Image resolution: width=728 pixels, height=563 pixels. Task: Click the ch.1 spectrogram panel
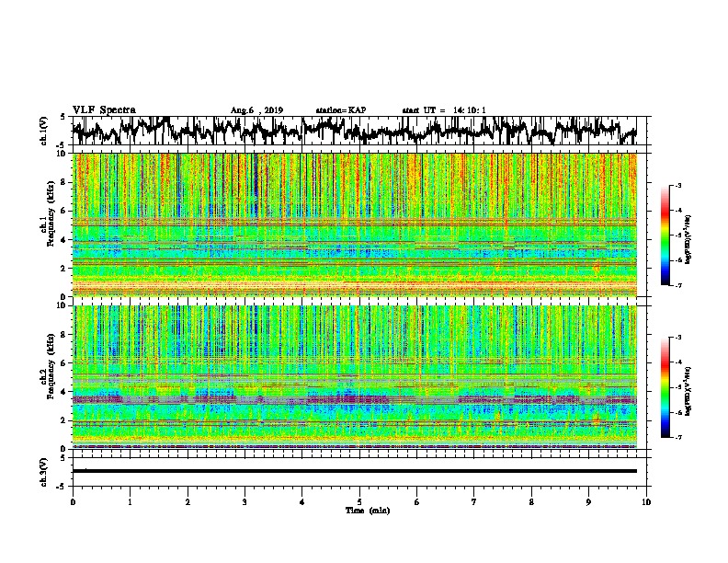pyautogui.click(x=354, y=224)
